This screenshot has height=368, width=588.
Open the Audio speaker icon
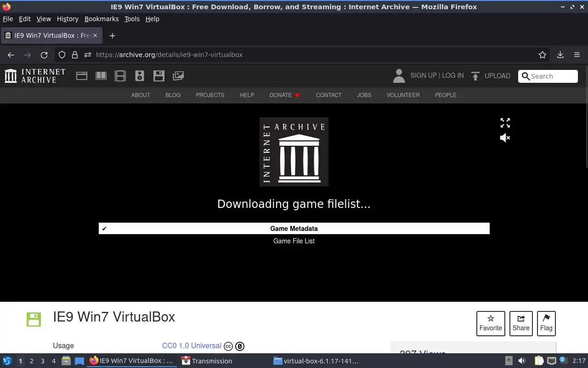click(140, 76)
